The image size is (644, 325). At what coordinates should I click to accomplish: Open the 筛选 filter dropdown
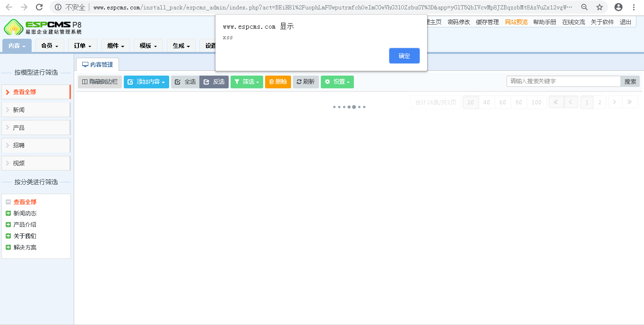(x=247, y=81)
